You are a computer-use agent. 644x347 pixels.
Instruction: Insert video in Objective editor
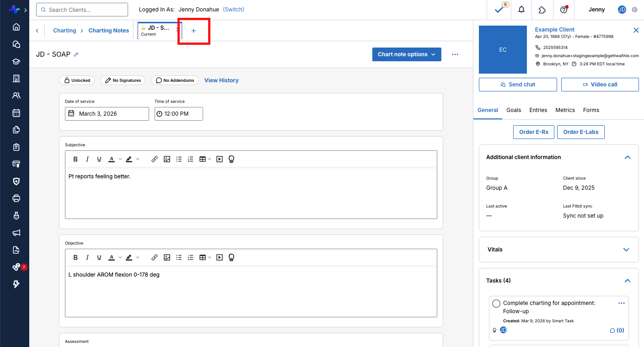(220, 257)
